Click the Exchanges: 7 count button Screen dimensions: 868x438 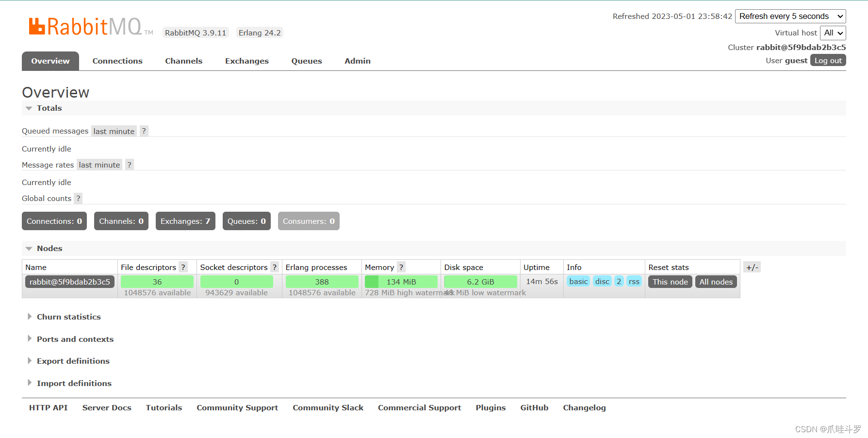[185, 221]
